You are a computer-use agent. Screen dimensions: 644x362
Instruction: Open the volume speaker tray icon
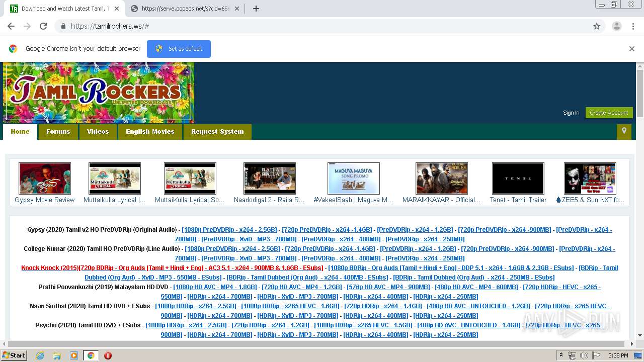(584, 355)
